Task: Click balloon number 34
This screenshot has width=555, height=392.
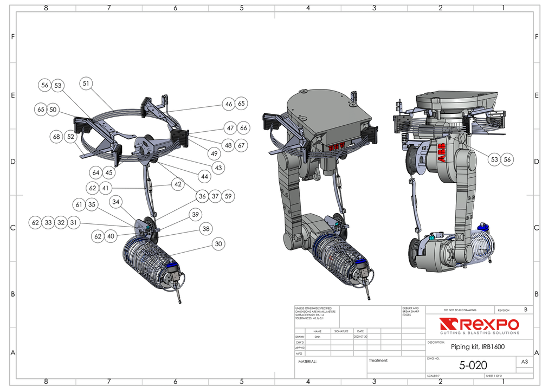Action: pos(115,202)
